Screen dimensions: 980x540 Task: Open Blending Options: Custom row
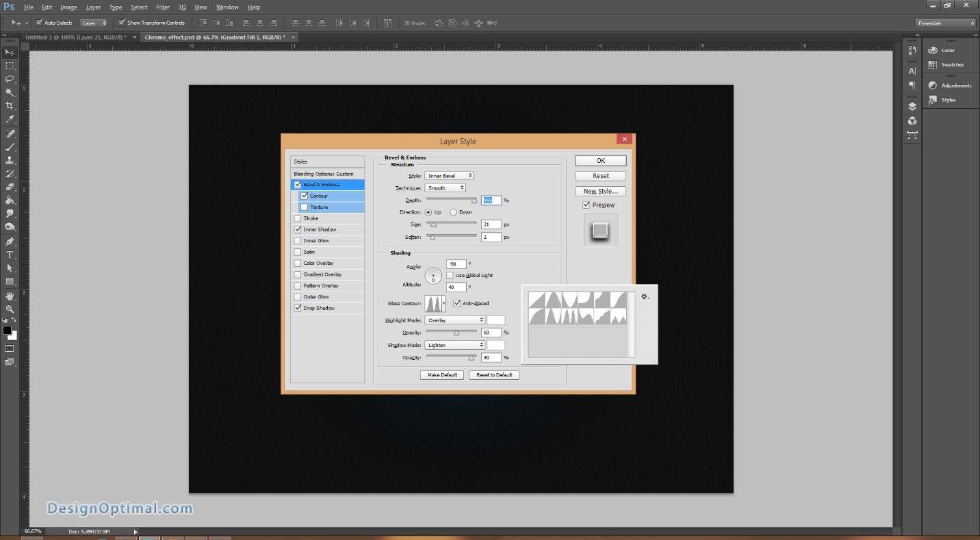click(x=327, y=174)
